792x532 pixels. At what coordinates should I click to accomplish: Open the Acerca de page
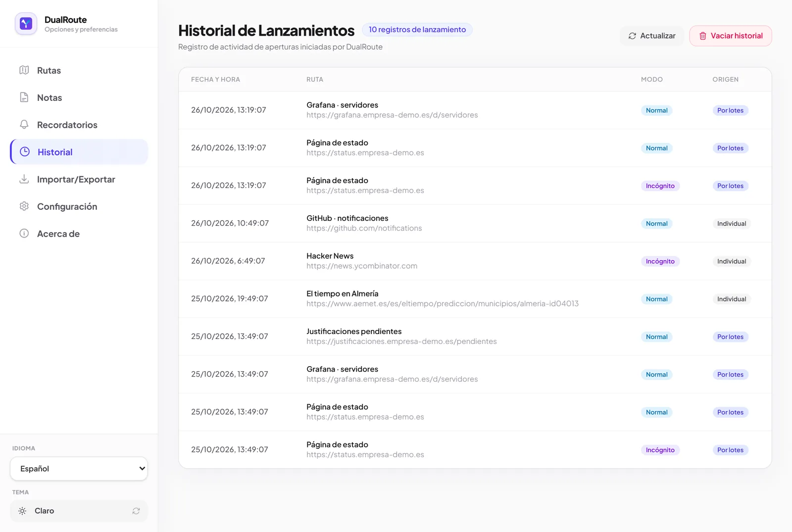(79, 234)
